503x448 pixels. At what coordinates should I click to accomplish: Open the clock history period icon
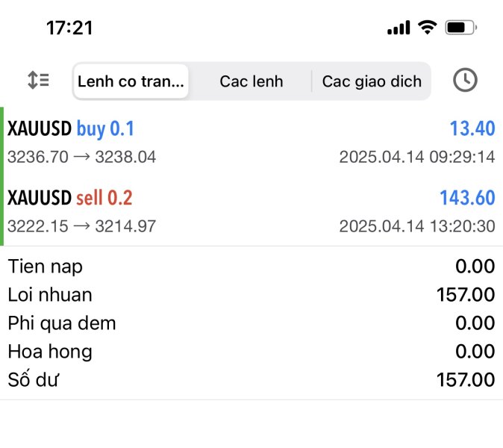465,81
